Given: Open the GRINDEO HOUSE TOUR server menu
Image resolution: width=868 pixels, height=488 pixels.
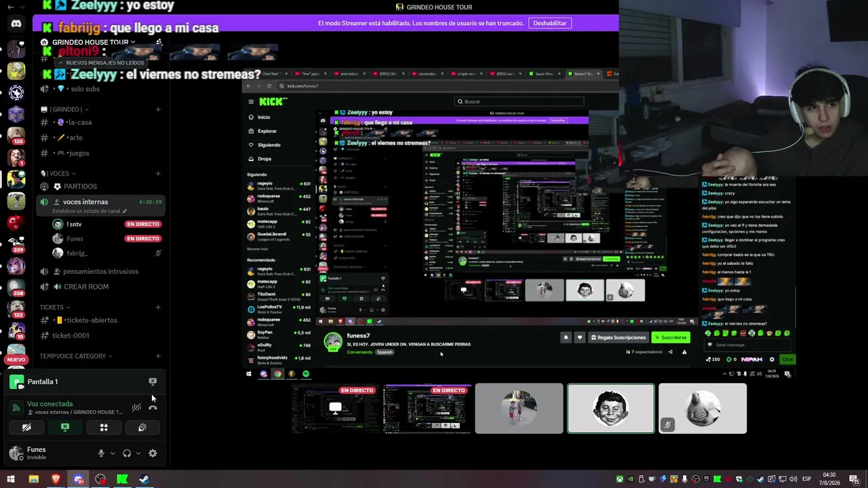Looking at the screenshot, I should tap(93, 42).
